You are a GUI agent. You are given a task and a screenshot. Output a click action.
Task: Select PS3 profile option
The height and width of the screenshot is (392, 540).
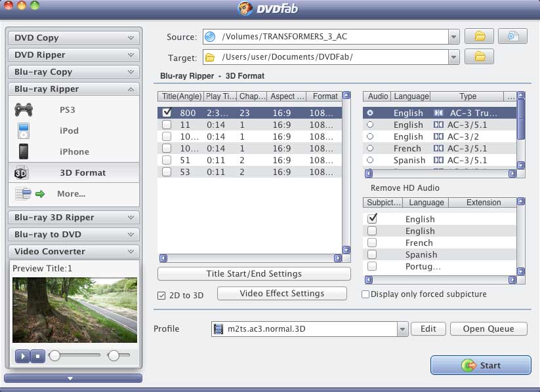tap(73, 109)
